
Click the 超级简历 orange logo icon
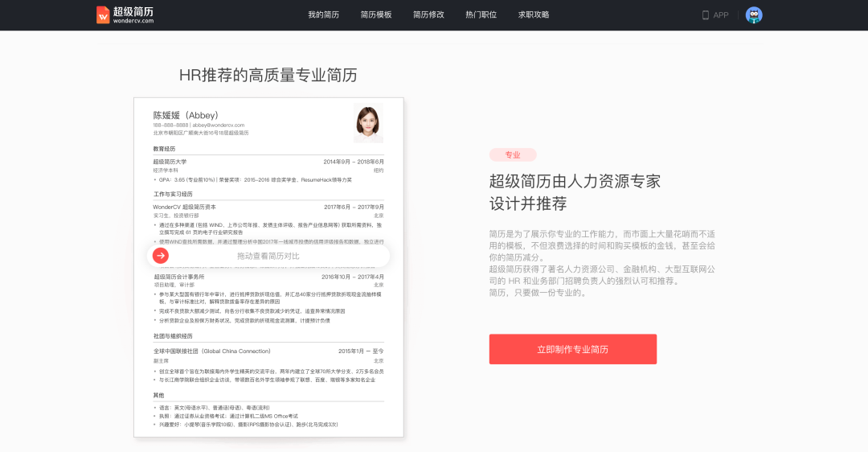coord(103,14)
